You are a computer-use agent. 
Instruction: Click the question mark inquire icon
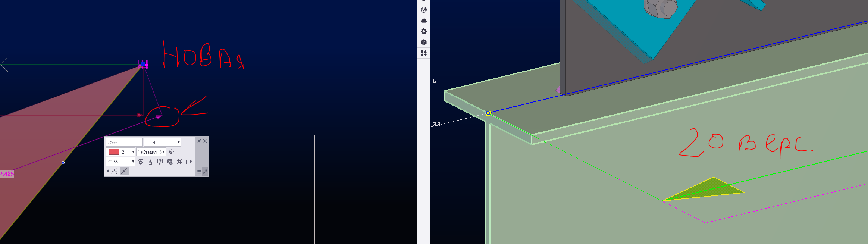(160, 162)
